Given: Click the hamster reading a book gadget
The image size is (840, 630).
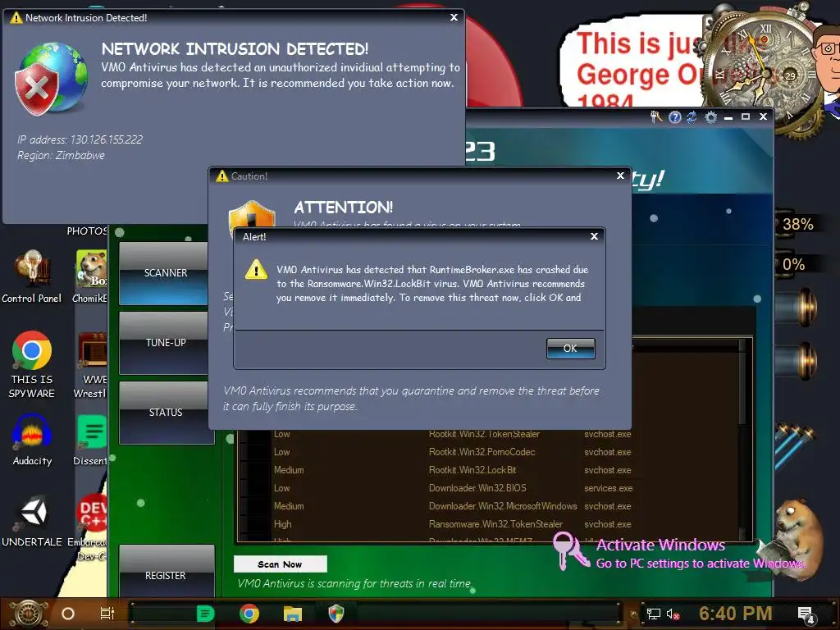Looking at the screenshot, I should [793, 540].
